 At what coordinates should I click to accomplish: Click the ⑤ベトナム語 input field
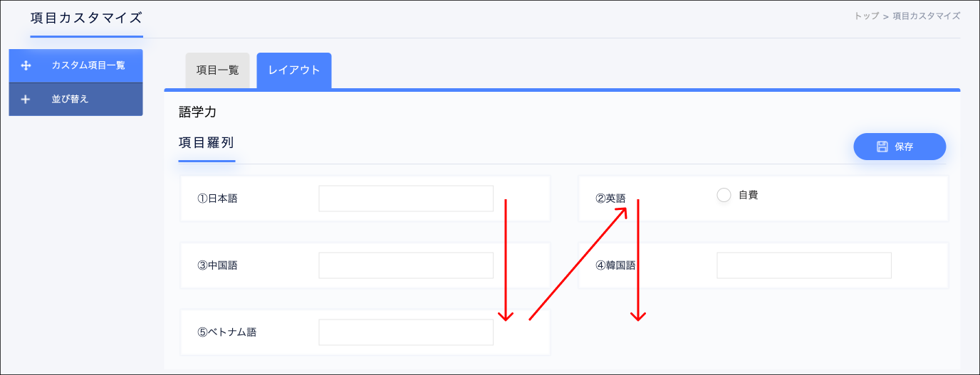405,332
